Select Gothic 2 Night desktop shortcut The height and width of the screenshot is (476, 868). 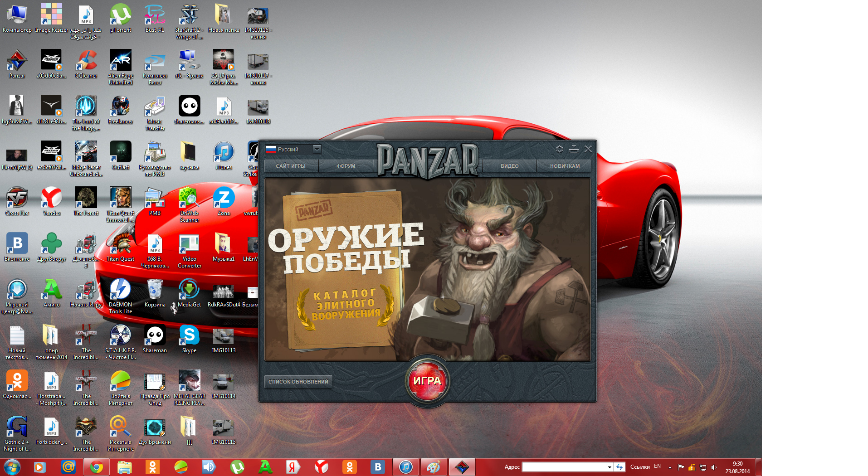click(x=17, y=434)
